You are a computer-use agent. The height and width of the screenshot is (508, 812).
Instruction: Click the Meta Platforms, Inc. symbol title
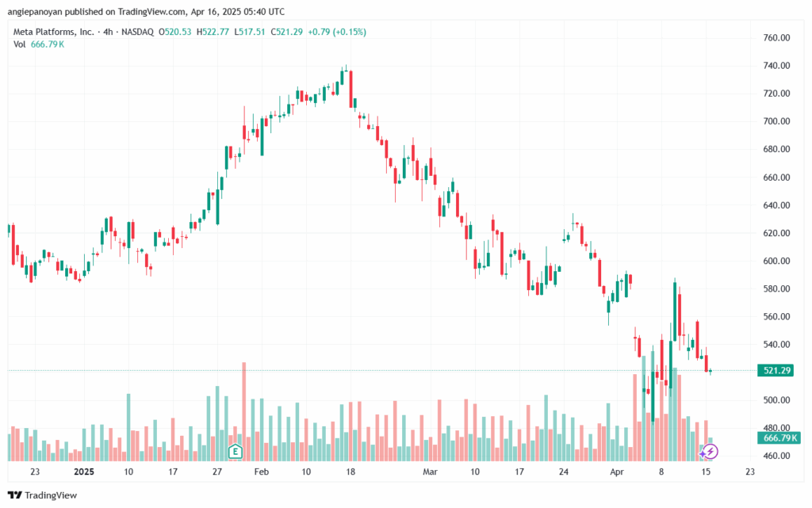(x=54, y=32)
